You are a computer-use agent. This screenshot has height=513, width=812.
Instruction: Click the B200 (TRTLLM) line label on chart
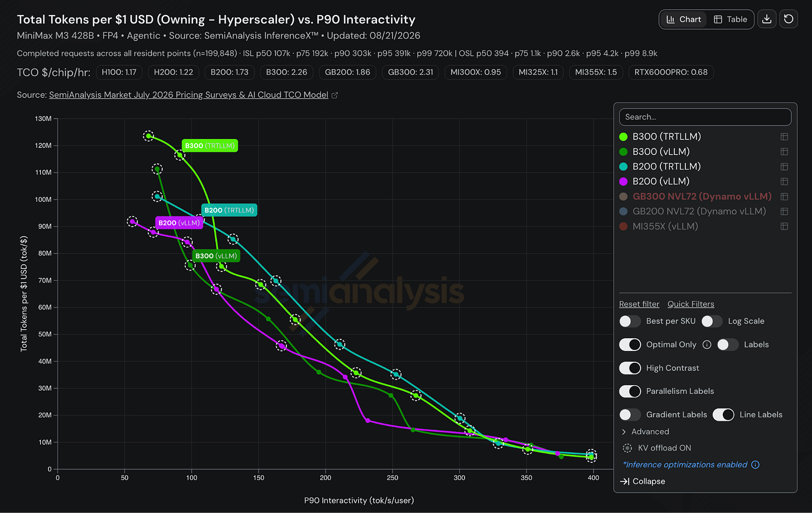point(229,210)
